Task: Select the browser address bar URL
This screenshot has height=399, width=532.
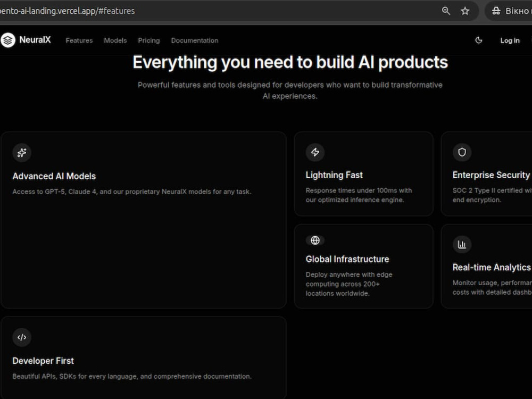Action: [67, 11]
